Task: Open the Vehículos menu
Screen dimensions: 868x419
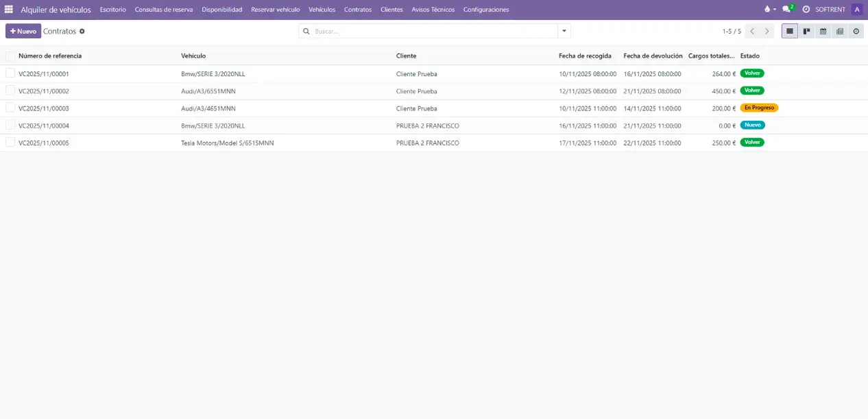Action: [322, 10]
